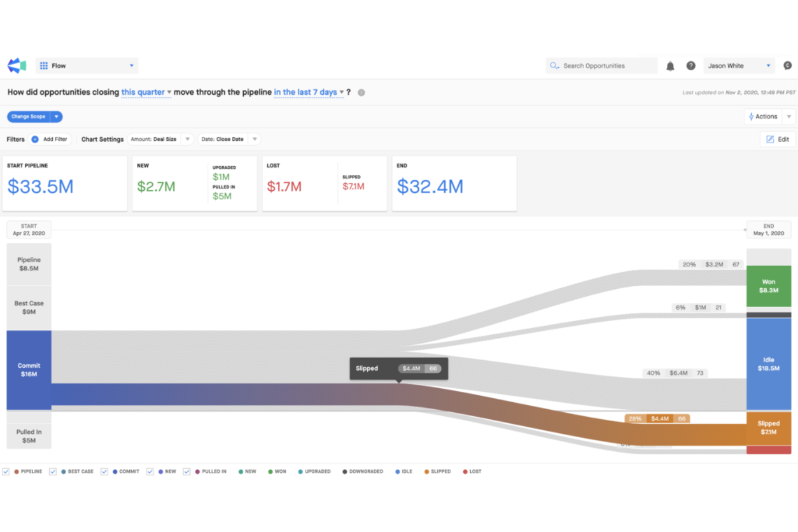This screenshot has height=532, width=798.
Task: Open the Jason White account dropdown
Action: pyautogui.click(x=739, y=65)
